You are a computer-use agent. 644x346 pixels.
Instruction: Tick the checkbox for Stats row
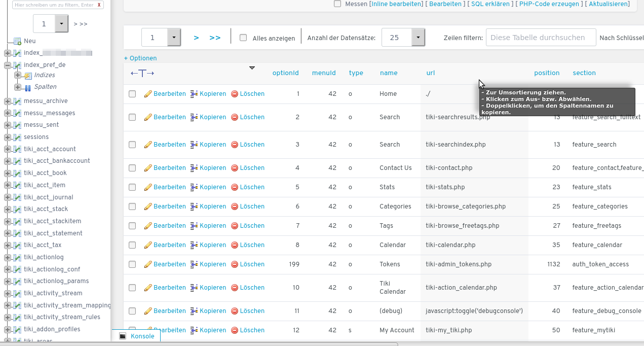[x=132, y=187]
